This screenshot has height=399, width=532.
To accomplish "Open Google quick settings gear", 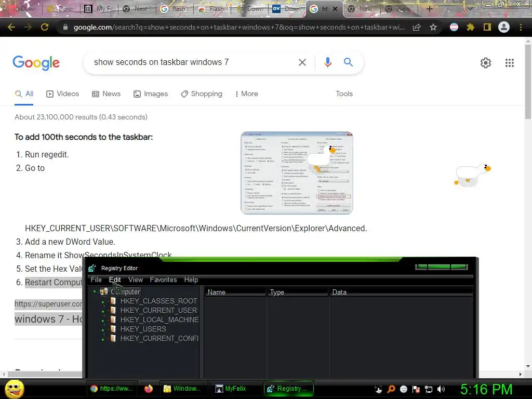I will [x=486, y=63].
